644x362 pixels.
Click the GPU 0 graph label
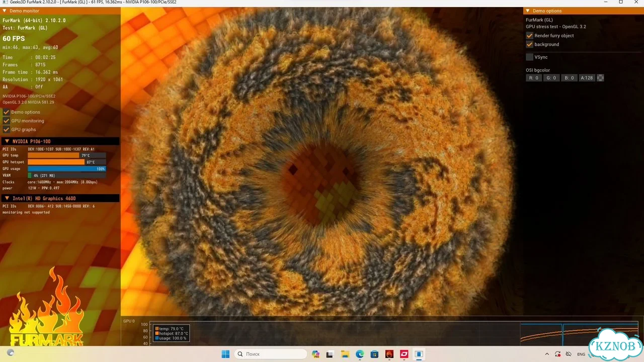(x=129, y=321)
